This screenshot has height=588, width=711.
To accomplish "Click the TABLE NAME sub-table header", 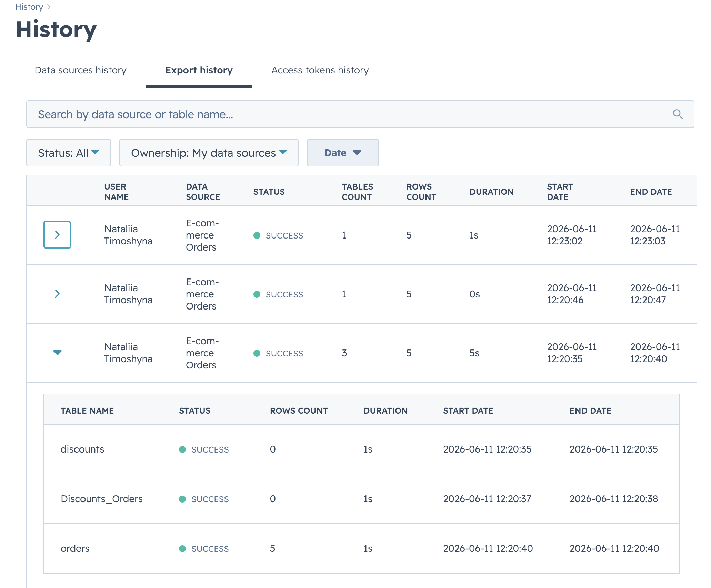I will 87,410.
